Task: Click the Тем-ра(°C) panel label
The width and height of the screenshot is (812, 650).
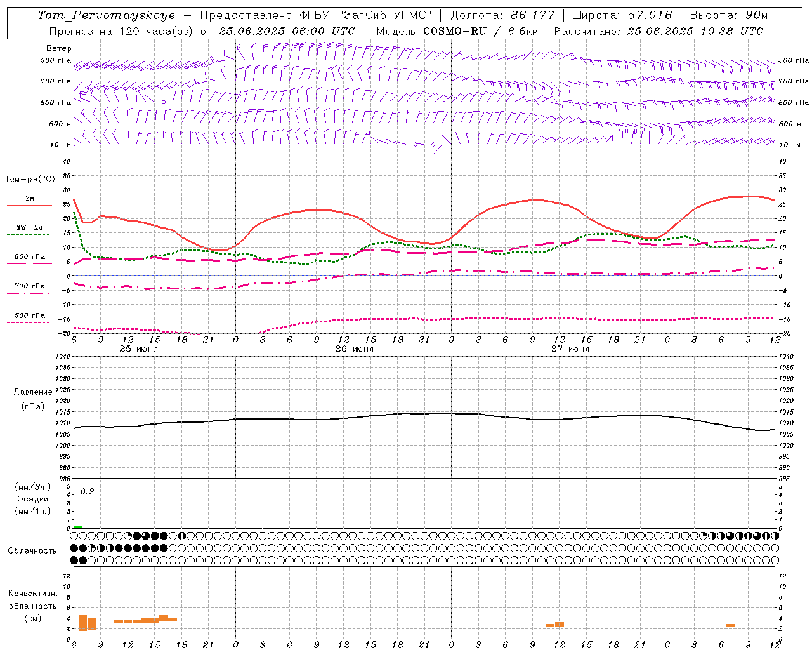Action: [x=30, y=180]
